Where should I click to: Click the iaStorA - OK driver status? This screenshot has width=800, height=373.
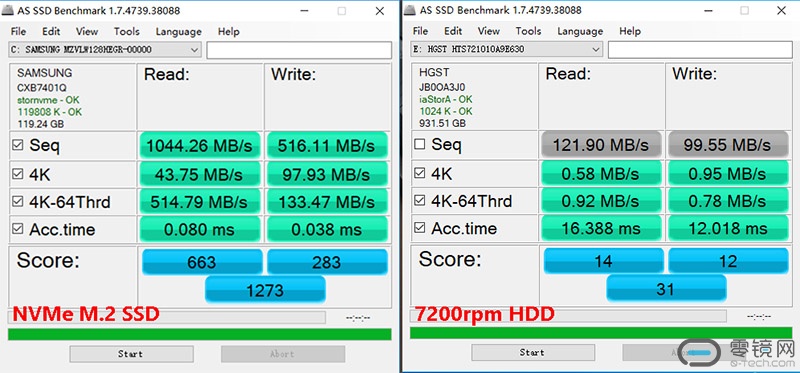pyautogui.click(x=446, y=99)
